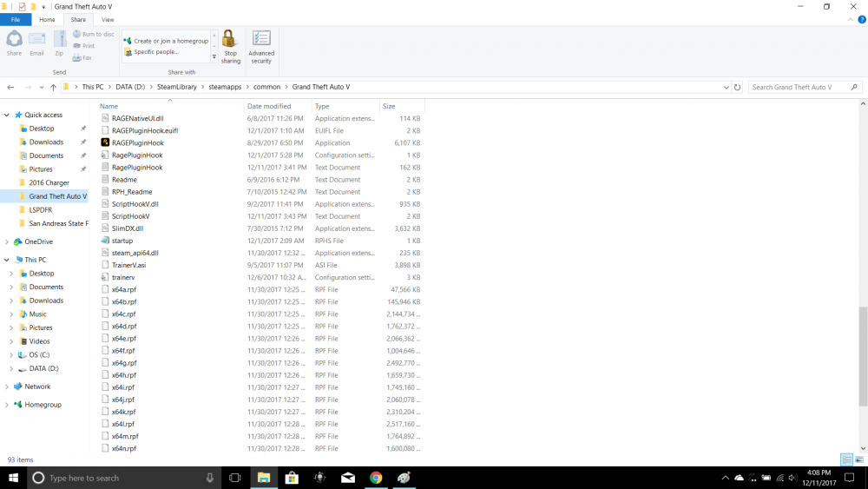Viewport: 868px width, 489px height.
Task: Expand DATA (D:) drive node
Action: 11,369
